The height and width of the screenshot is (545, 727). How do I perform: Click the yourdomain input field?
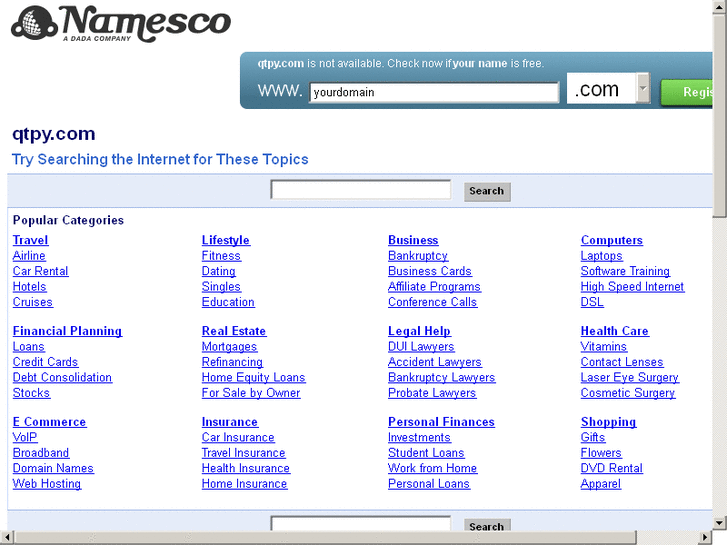[x=434, y=92]
